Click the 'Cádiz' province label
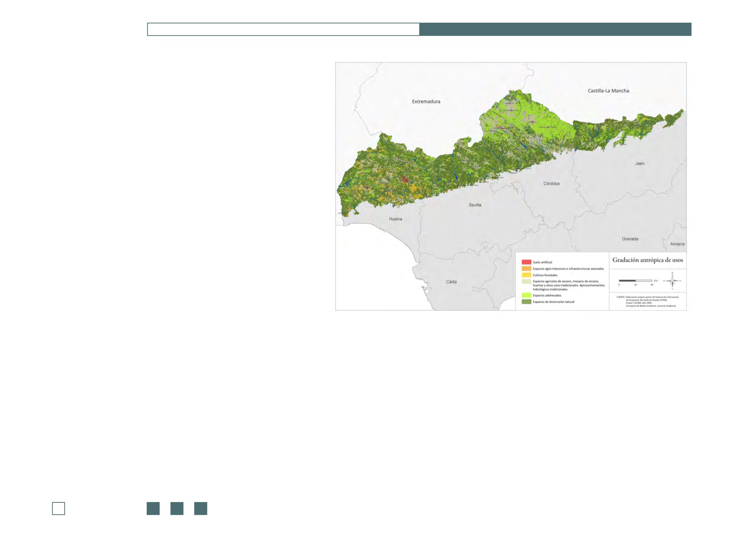Screen dimensions: 756x534 click(451, 282)
